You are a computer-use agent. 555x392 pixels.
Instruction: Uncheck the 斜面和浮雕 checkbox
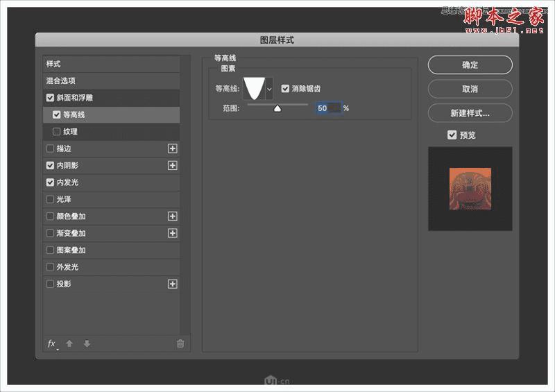click(50, 98)
